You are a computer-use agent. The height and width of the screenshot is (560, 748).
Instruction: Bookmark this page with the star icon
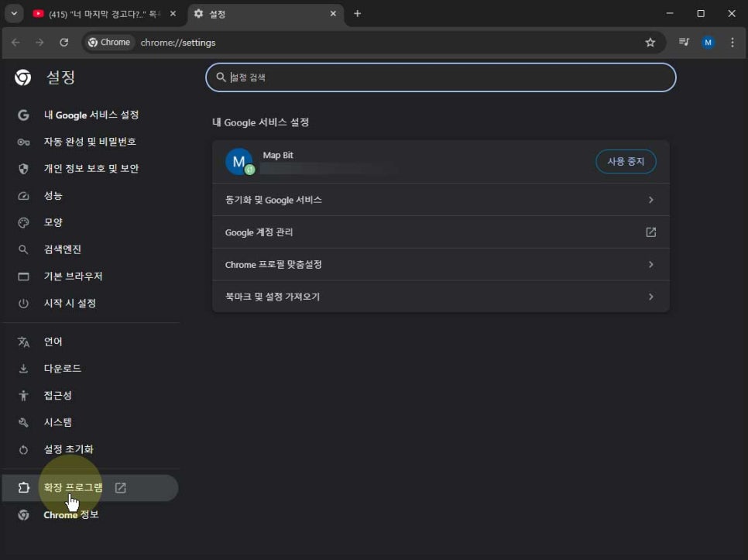(650, 43)
